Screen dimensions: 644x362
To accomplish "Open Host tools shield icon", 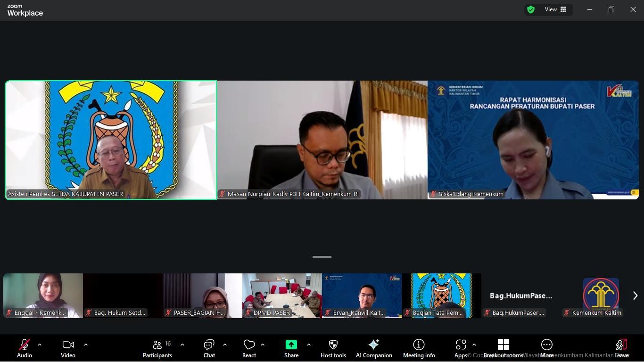I will click(x=333, y=348).
